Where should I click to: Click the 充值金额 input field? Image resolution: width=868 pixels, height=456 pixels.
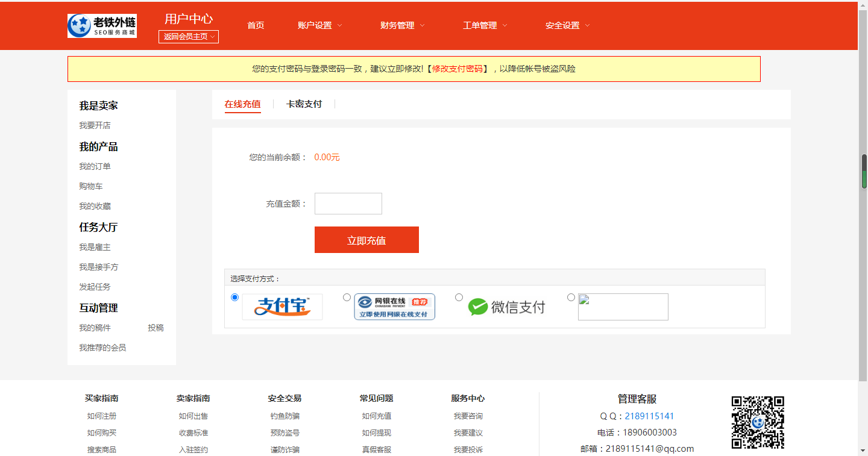pyautogui.click(x=348, y=203)
